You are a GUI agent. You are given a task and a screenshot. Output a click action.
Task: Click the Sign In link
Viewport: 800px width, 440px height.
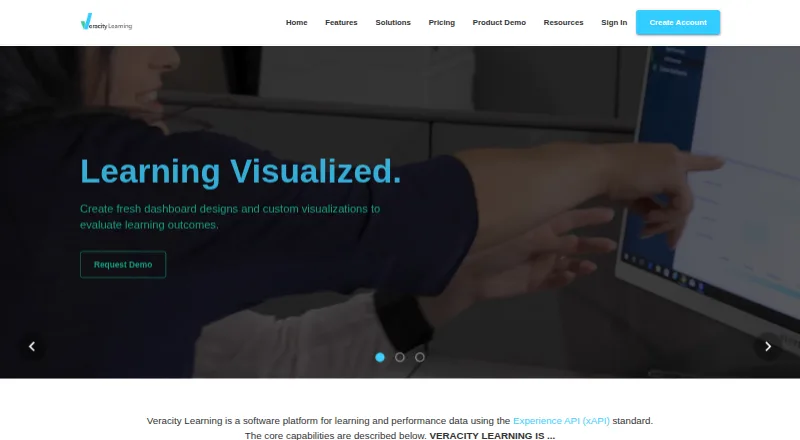coord(614,22)
